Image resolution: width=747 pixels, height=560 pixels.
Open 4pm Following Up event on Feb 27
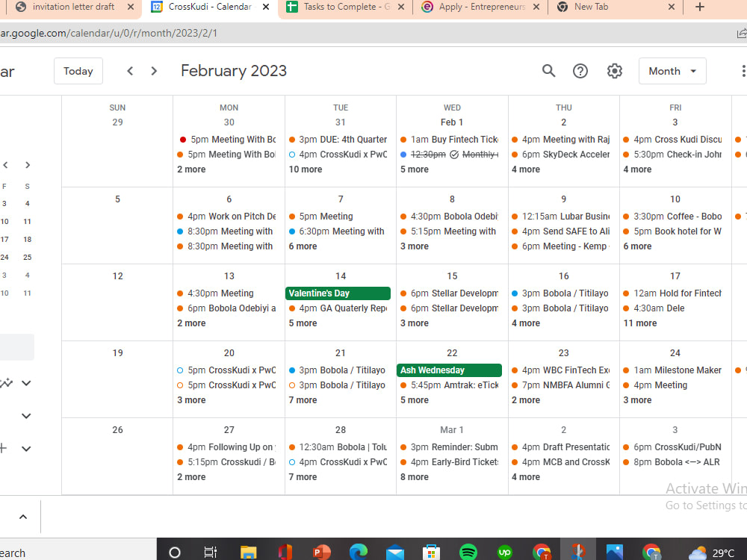click(226, 447)
